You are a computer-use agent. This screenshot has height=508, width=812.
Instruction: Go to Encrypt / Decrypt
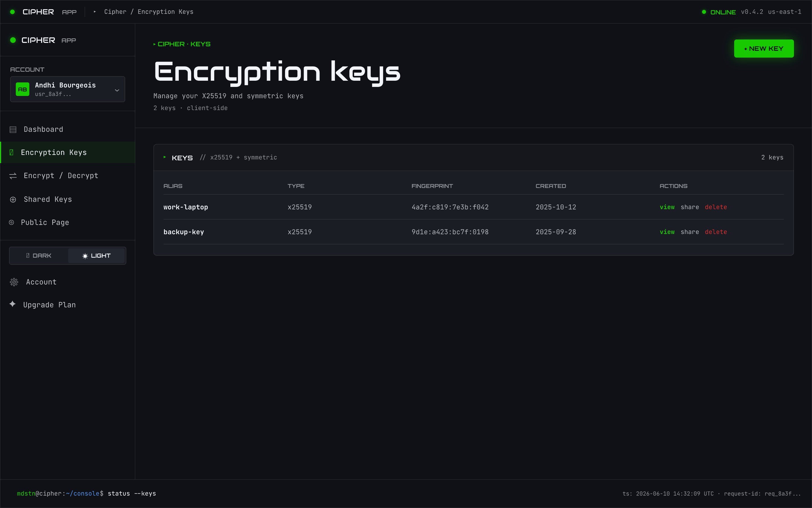[67, 176]
